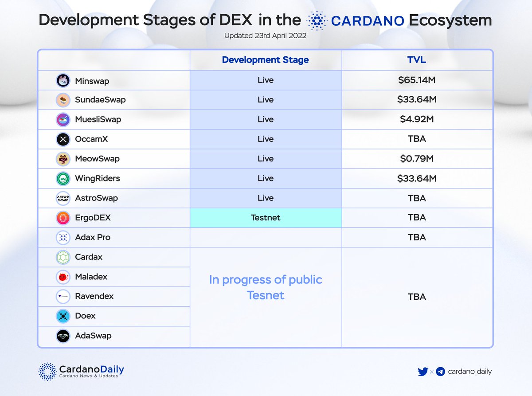Enable the Live status for Minswap

[266, 80]
